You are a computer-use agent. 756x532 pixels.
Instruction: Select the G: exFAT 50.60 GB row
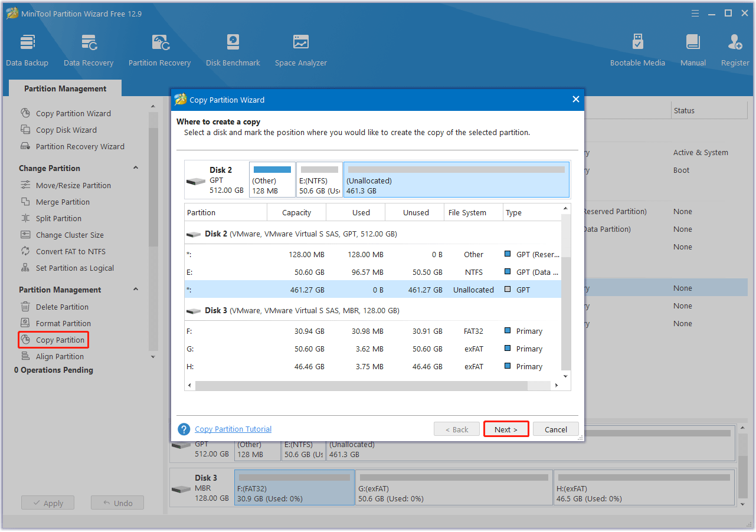[x=373, y=349]
